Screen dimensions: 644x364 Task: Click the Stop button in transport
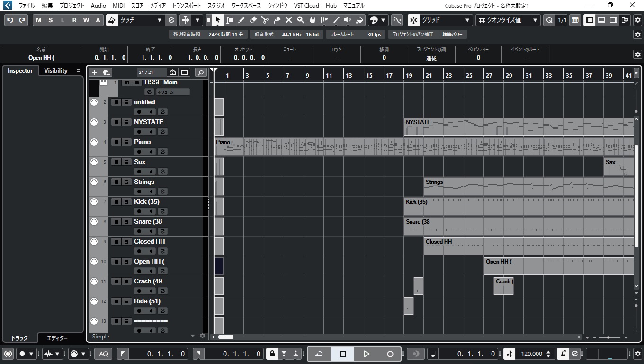click(x=343, y=354)
